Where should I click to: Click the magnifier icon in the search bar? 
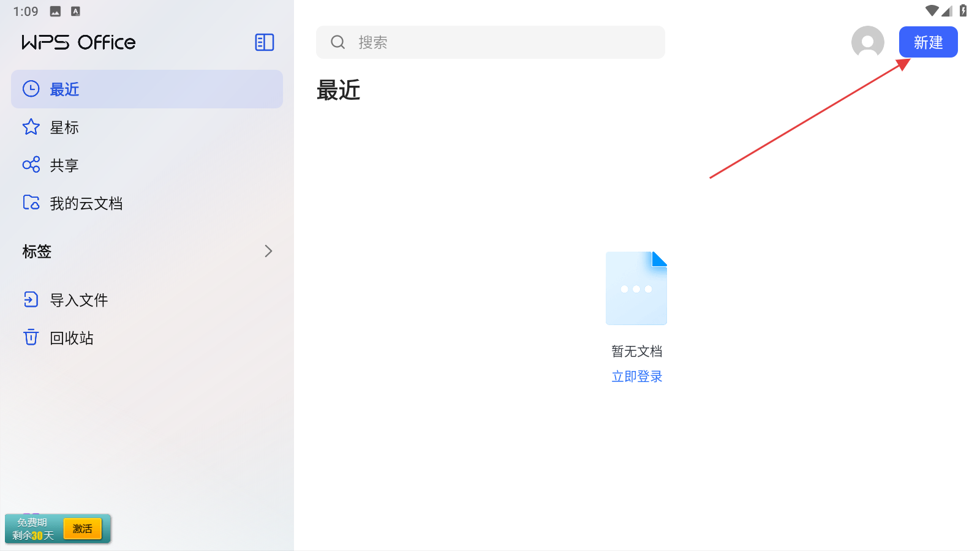[338, 42]
